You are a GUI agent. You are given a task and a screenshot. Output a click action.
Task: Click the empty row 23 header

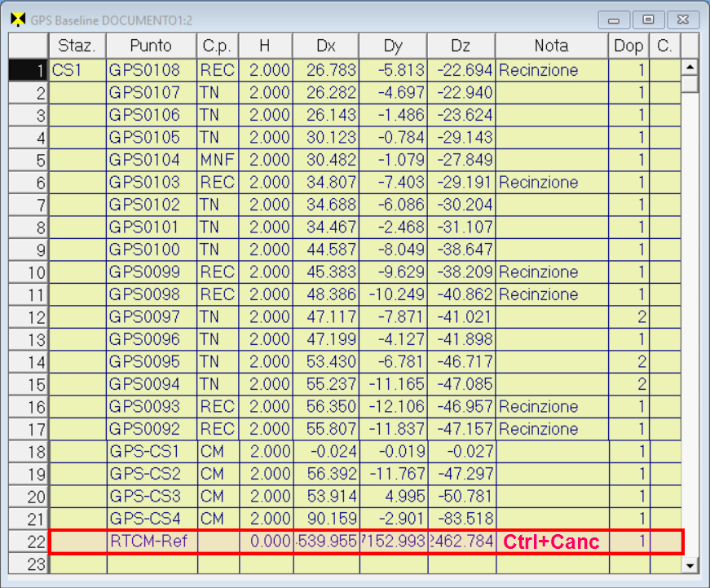point(29,564)
